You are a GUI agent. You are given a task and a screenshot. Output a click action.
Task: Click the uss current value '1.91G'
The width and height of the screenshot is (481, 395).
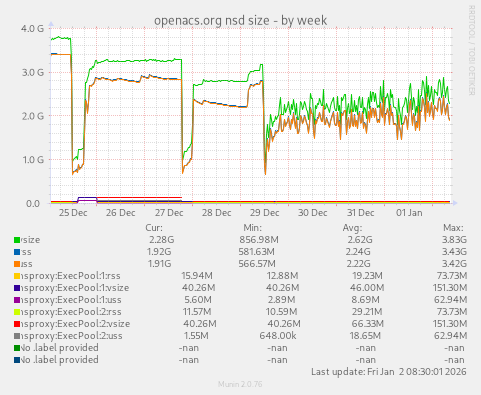click(x=159, y=264)
